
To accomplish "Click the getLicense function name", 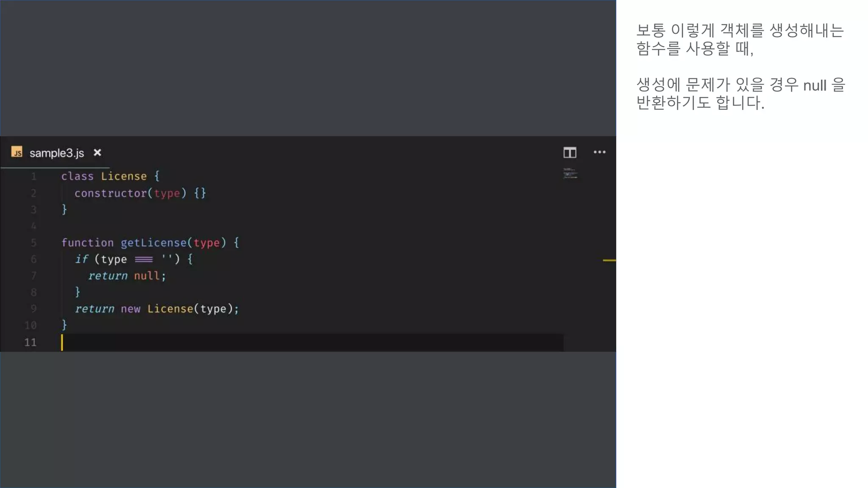I will pyautogui.click(x=153, y=243).
